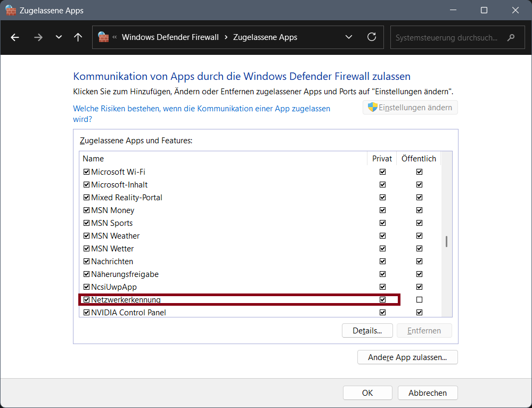The image size is (532, 408).
Task: Expand the breadcrumb chevron after Windows Defender Firewall
Action: pyautogui.click(x=226, y=37)
